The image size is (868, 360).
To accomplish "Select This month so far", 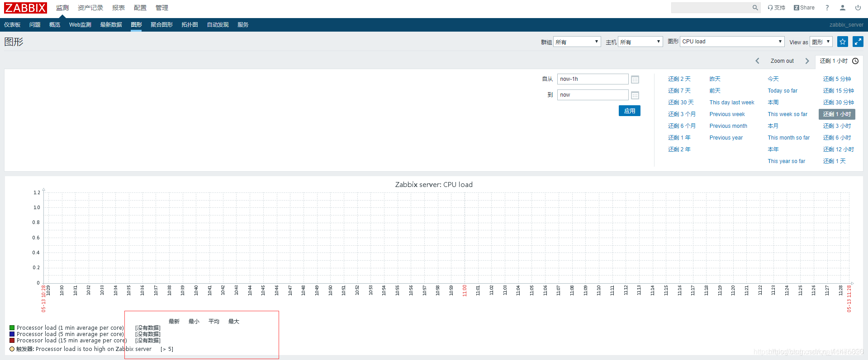I will (x=789, y=138).
